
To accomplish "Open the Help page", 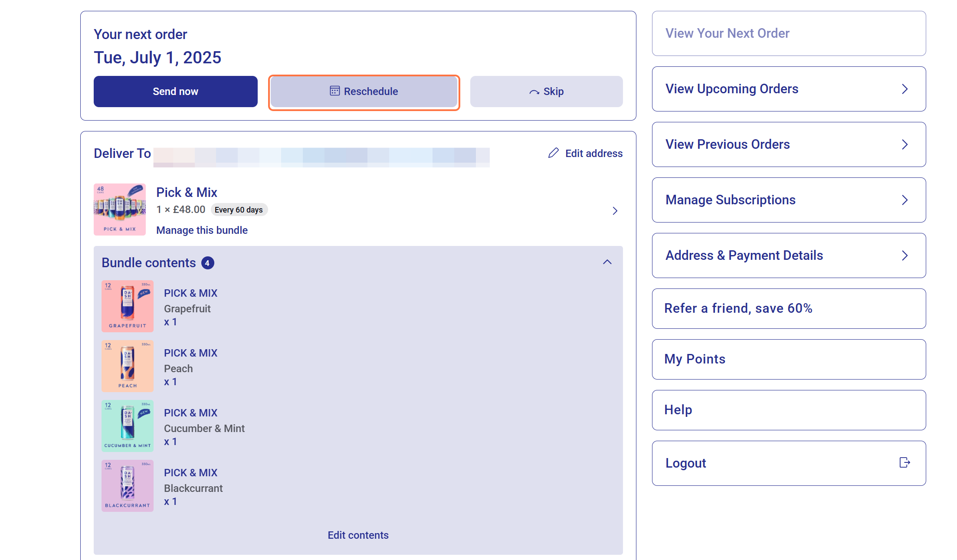I will pos(789,410).
